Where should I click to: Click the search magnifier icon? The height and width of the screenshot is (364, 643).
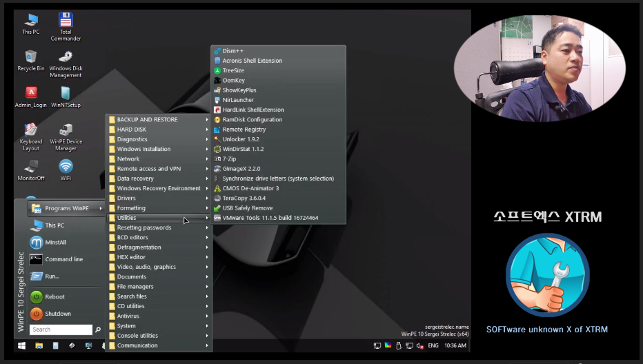click(97, 330)
